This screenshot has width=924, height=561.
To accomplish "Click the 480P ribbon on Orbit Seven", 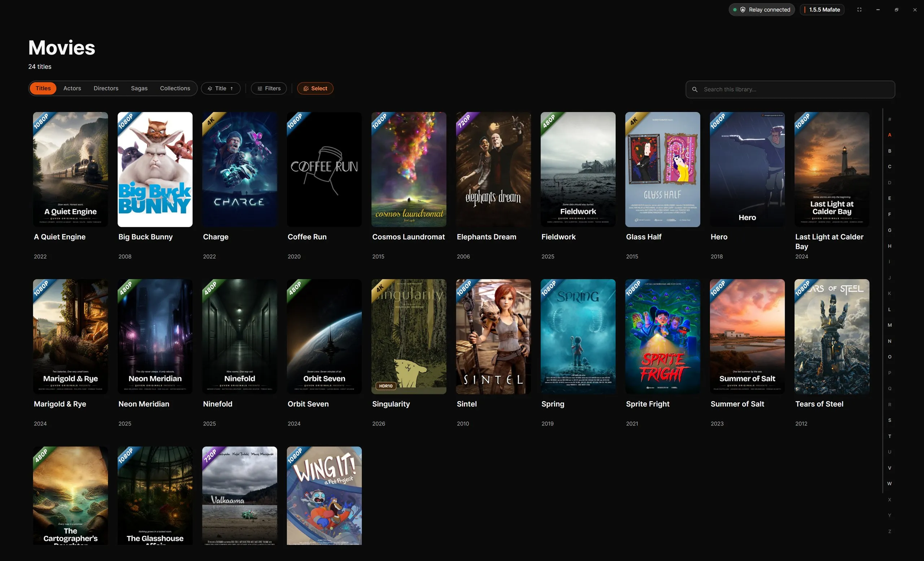I will [x=296, y=288].
